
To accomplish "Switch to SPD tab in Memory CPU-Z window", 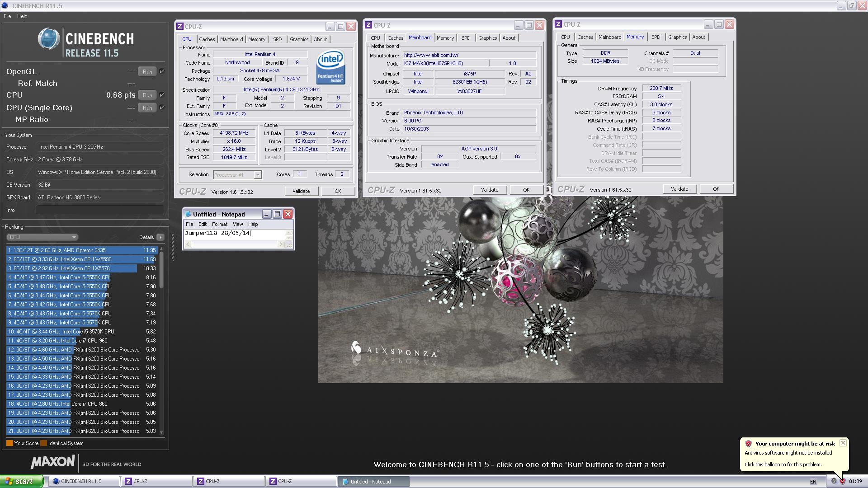I will point(656,37).
